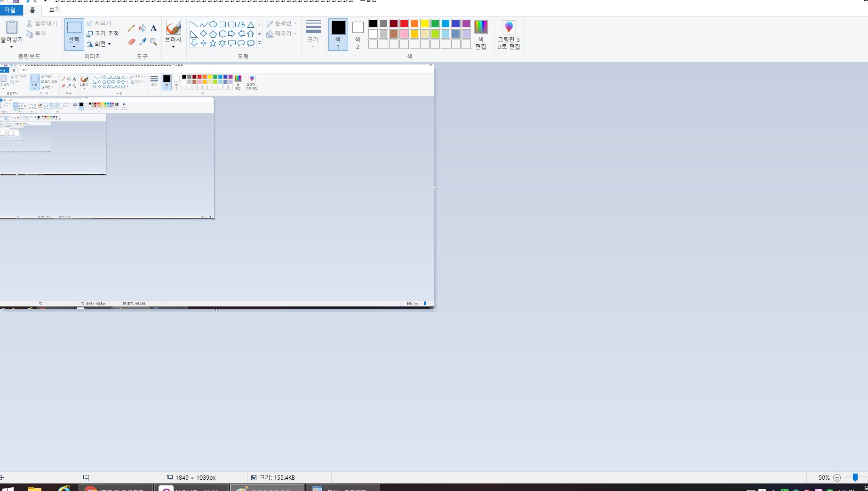
Task: Select the Eraser tool
Action: [131, 42]
